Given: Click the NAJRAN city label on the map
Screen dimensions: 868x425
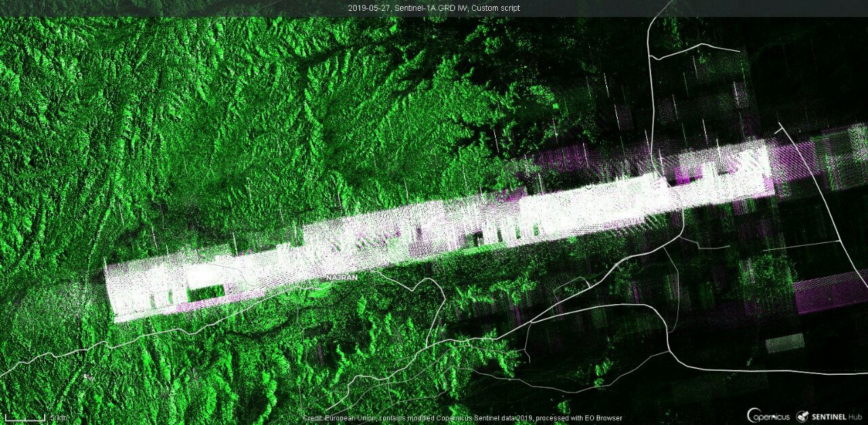Looking at the screenshot, I should (x=342, y=278).
